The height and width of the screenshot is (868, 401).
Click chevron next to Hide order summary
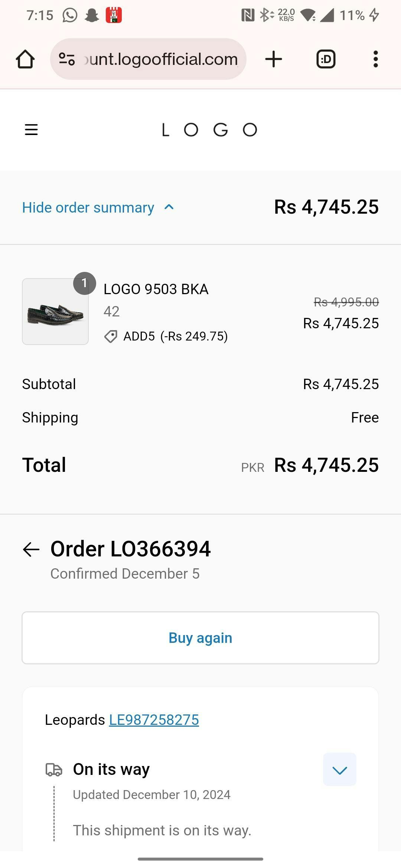click(x=169, y=207)
